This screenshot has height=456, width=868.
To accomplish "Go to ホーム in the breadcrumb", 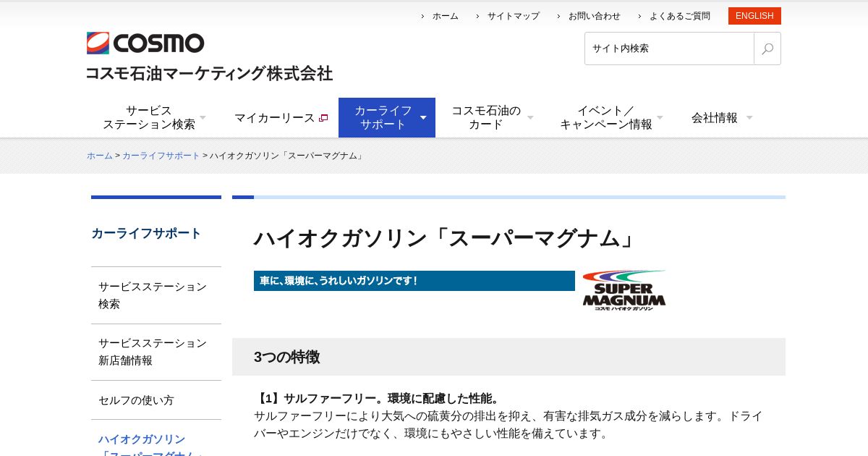I will click(100, 156).
